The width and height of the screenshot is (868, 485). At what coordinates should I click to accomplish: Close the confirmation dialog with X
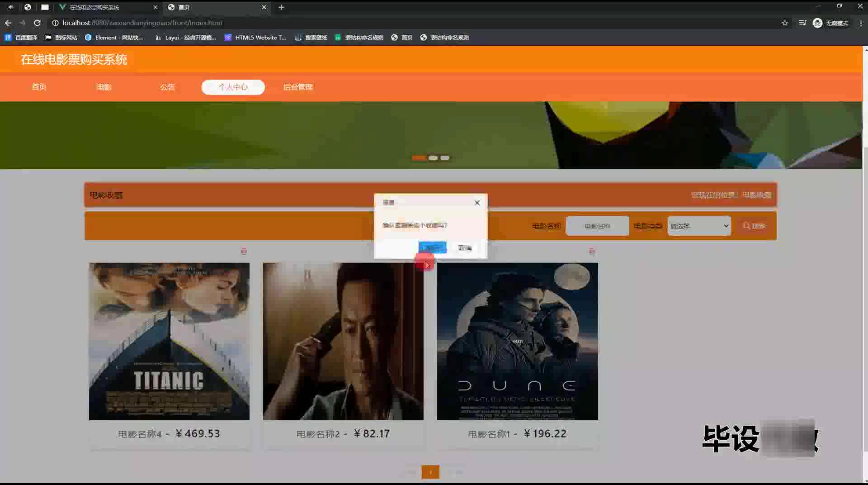pos(477,203)
